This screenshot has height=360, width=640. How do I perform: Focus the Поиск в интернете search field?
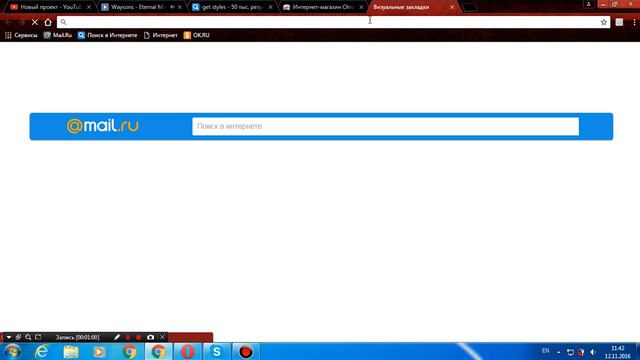tap(385, 126)
